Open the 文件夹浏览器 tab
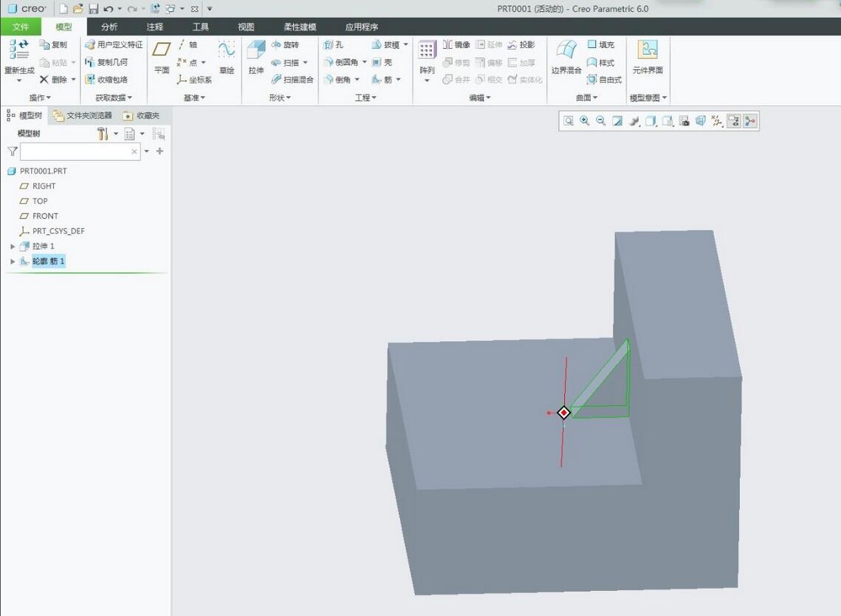 pos(83,115)
